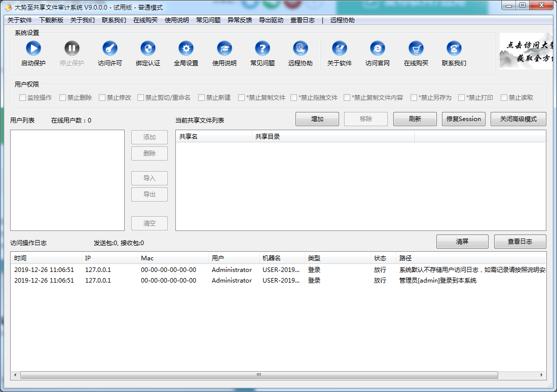Image resolution: width=557 pixels, height=392 pixels.
Task: Click the log scrollbar right arrow
Action: pyautogui.click(x=541, y=375)
